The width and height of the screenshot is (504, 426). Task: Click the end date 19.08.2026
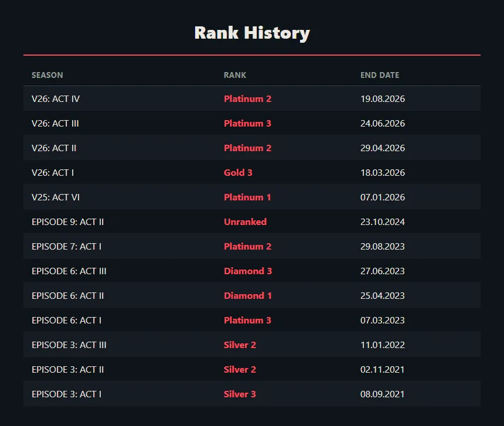(x=383, y=98)
